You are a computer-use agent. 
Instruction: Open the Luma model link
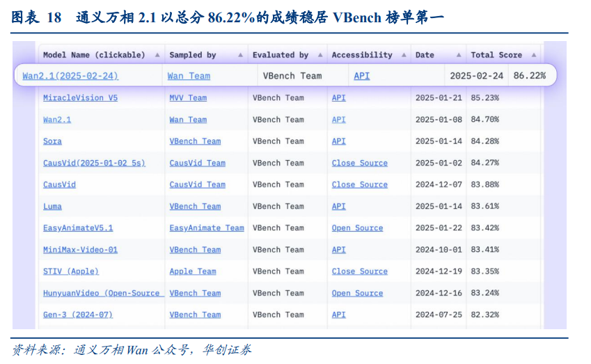coord(52,207)
